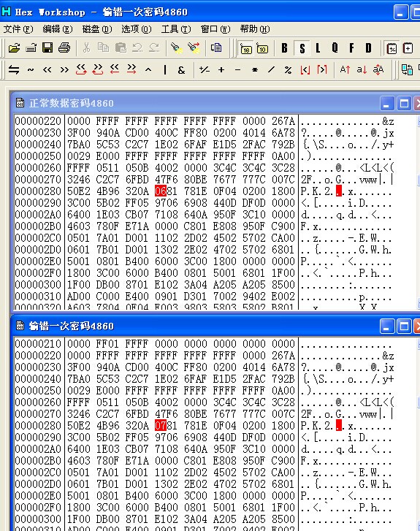Toggle decimal (10) offset display
This screenshot has height=531, width=420.
(x=261, y=48)
